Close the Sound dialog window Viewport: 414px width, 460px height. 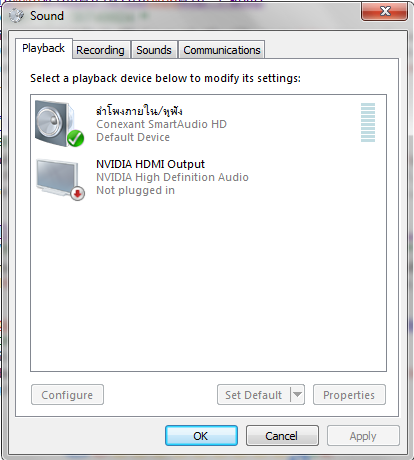(x=385, y=11)
